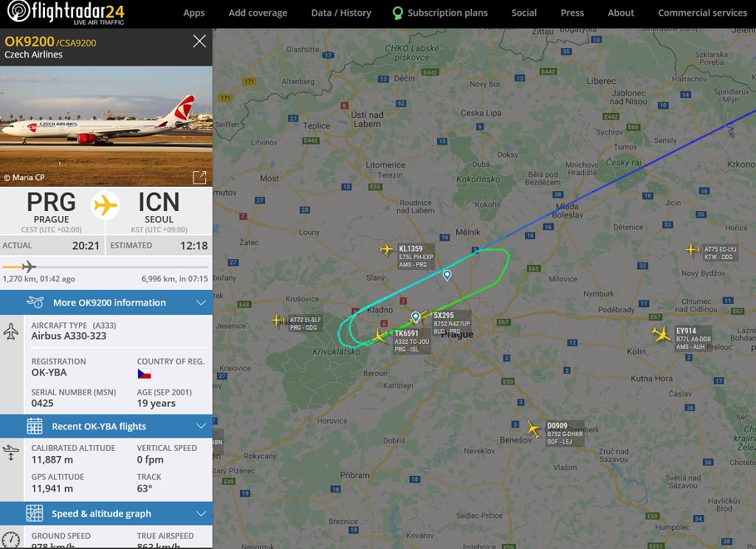Select the 5X295 aircraft icon near Prague
This screenshot has height=549, width=756.
tap(419, 316)
